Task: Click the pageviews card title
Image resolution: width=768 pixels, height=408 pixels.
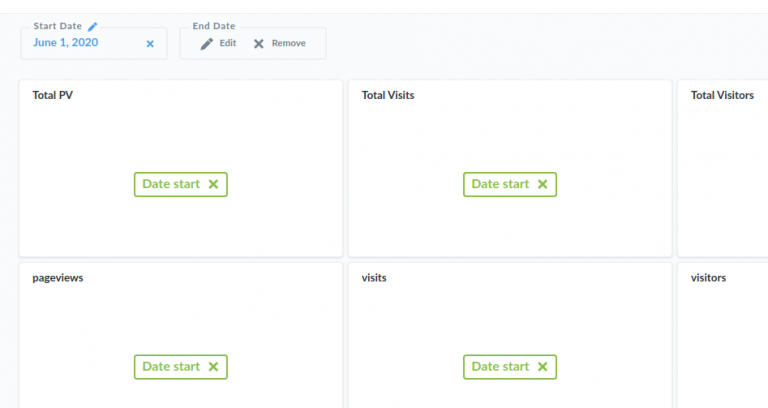Action: click(58, 278)
